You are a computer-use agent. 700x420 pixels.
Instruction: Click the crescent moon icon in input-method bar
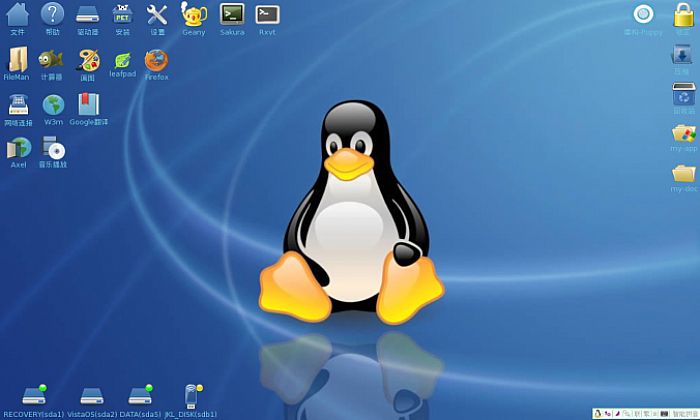618,414
